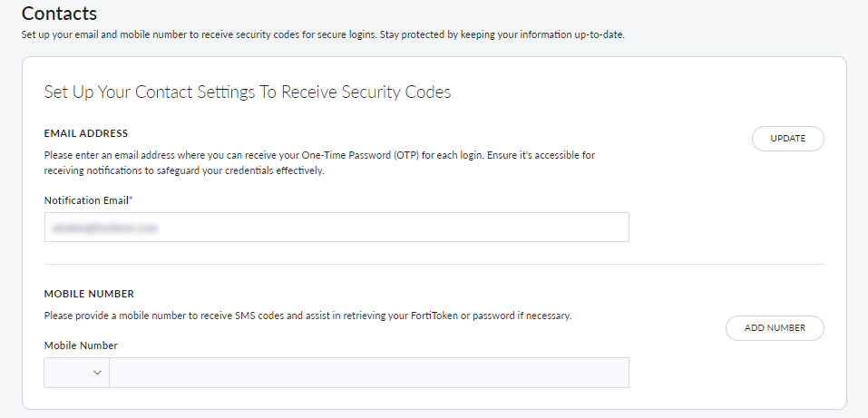Click the blurred email address text
The width and height of the screenshot is (868, 418).
[101, 228]
